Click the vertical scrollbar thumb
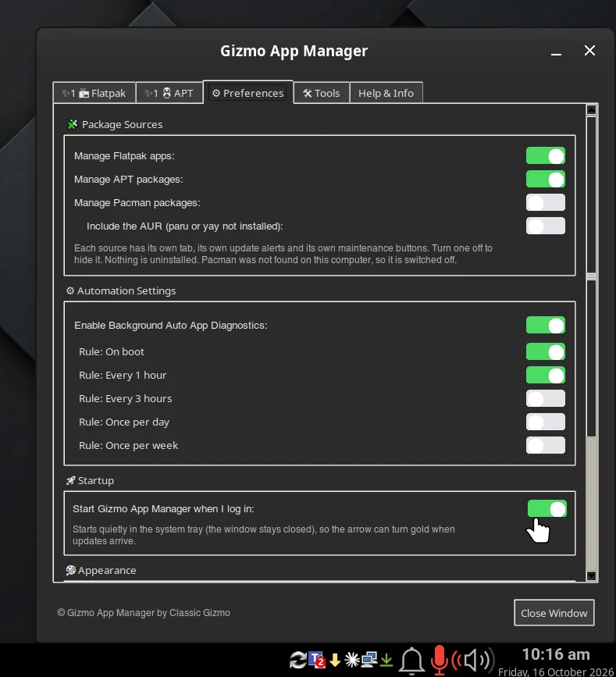The height and width of the screenshot is (677, 616). pyautogui.click(x=591, y=276)
